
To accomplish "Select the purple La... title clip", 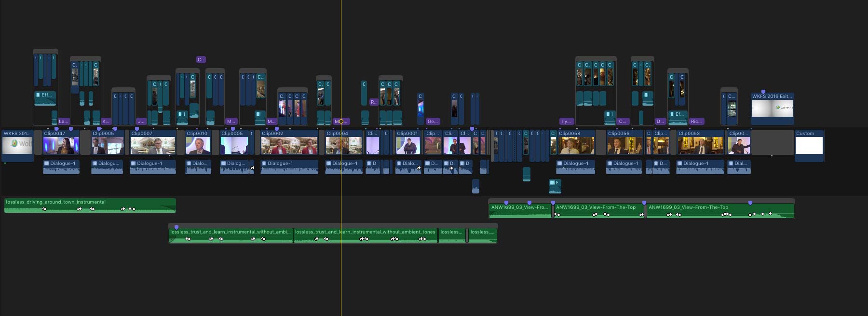I will pyautogui.click(x=63, y=121).
